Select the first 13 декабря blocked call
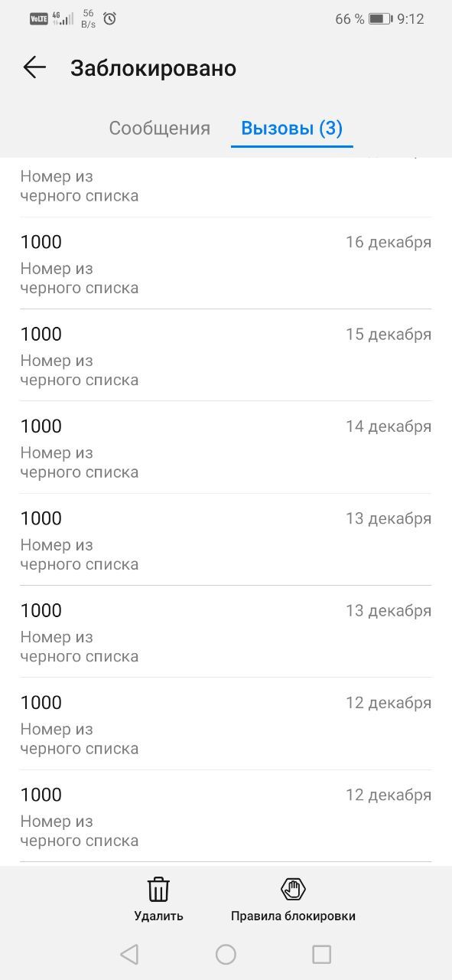 (226, 539)
